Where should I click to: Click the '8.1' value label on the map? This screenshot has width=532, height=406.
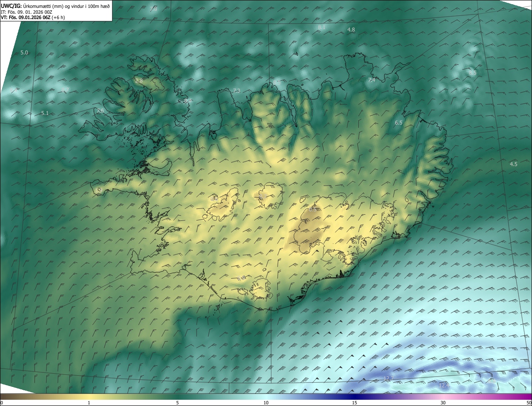coord(322,27)
